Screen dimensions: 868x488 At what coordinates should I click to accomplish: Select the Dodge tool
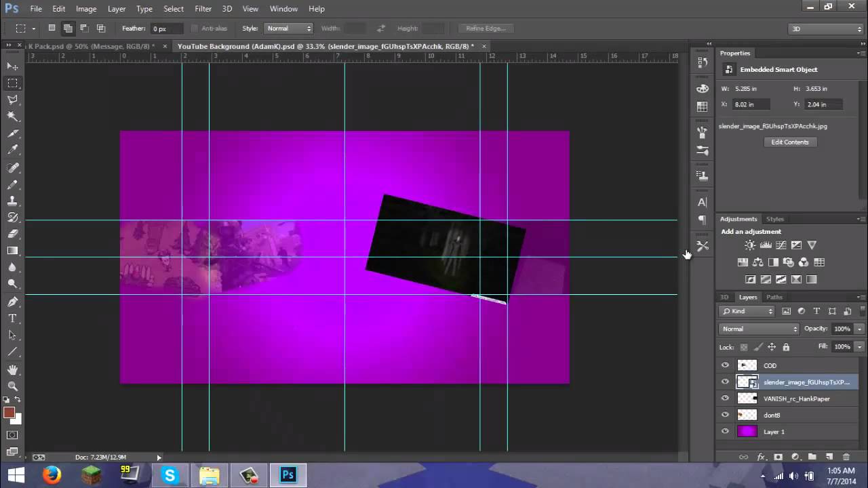coord(13,284)
